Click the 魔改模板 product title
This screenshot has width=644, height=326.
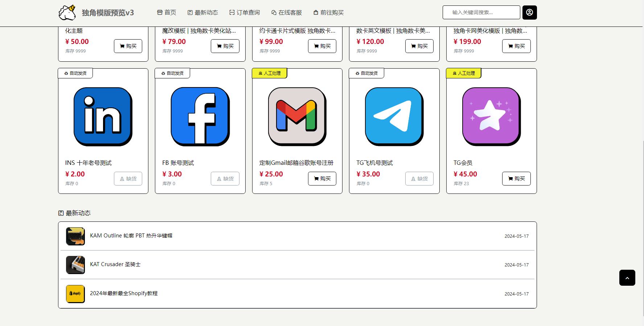pos(199,31)
